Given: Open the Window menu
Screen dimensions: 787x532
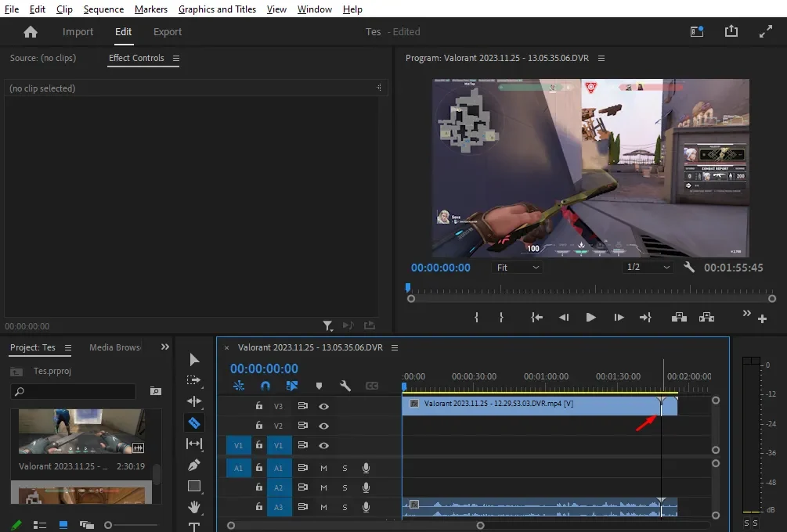Looking at the screenshot, I should (x=315, y=9).
